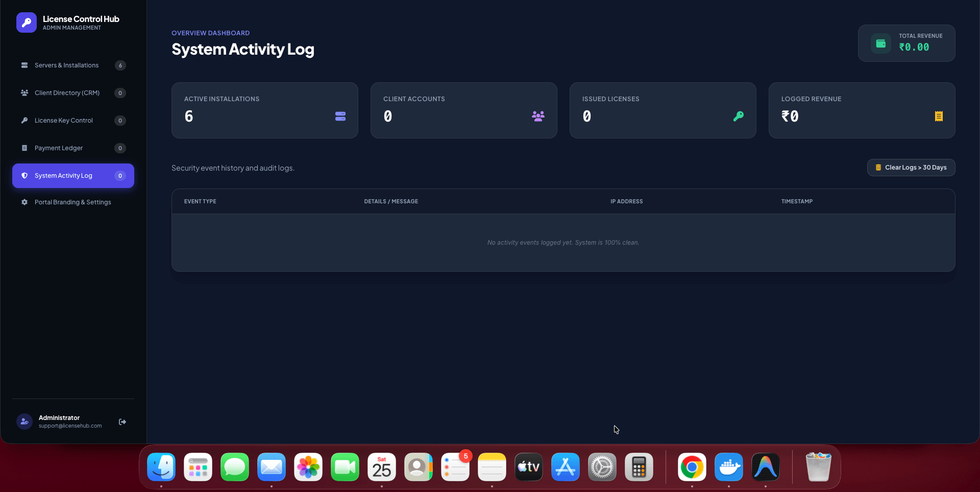Click the Timestamp column header

point(797,201)
